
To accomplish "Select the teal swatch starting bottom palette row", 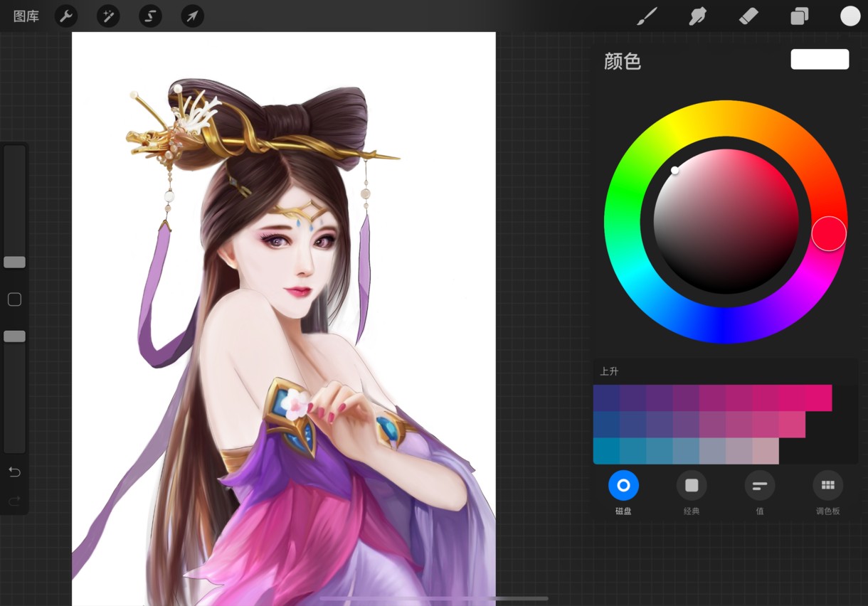I will [606, 451].
